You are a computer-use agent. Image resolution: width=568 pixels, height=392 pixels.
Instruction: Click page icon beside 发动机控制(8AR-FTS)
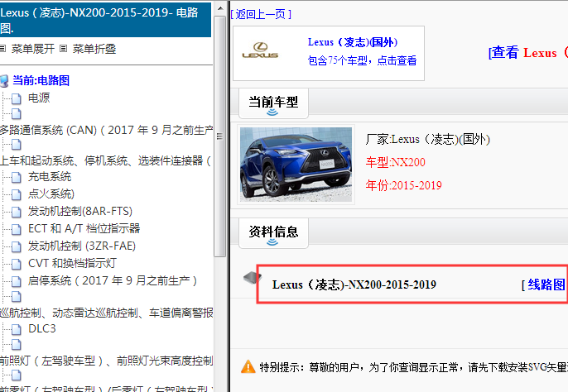16,212
